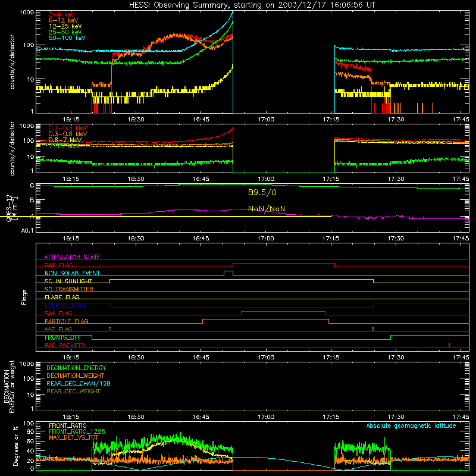
Task: Click 16:45 tick under flags panel
Action: 201,358
